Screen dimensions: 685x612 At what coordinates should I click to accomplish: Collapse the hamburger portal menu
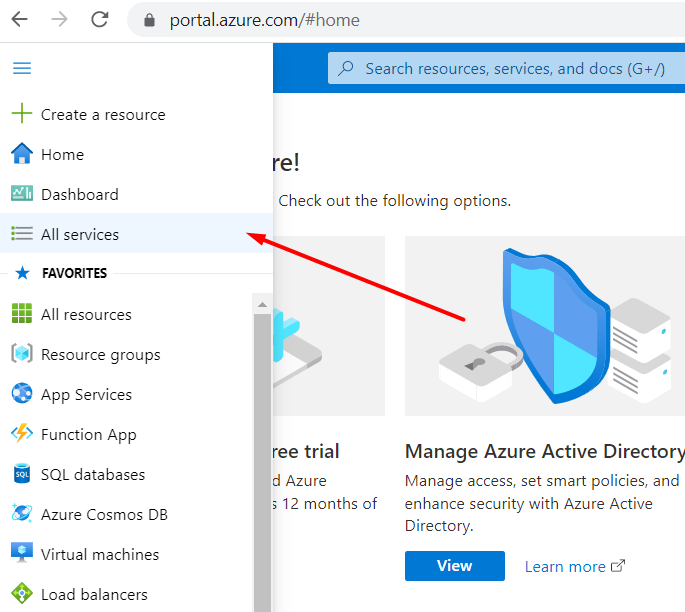[x=22, y=68]
